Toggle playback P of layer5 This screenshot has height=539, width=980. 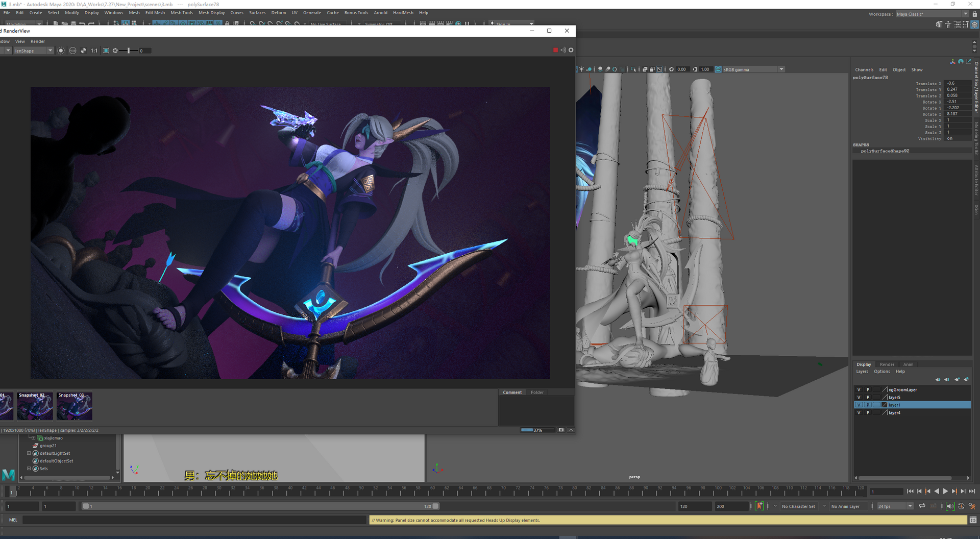click(x=868, y=397)
